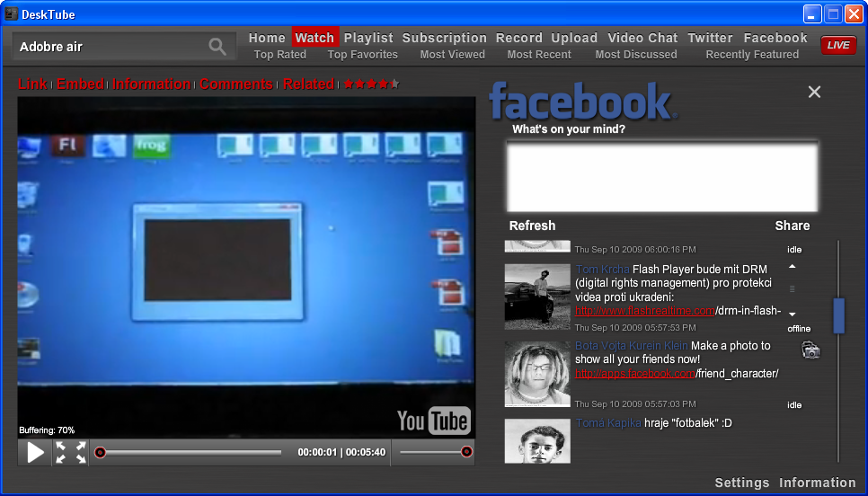Open video Information link
This screenshot has height=496, width=868.
(152, 84)
